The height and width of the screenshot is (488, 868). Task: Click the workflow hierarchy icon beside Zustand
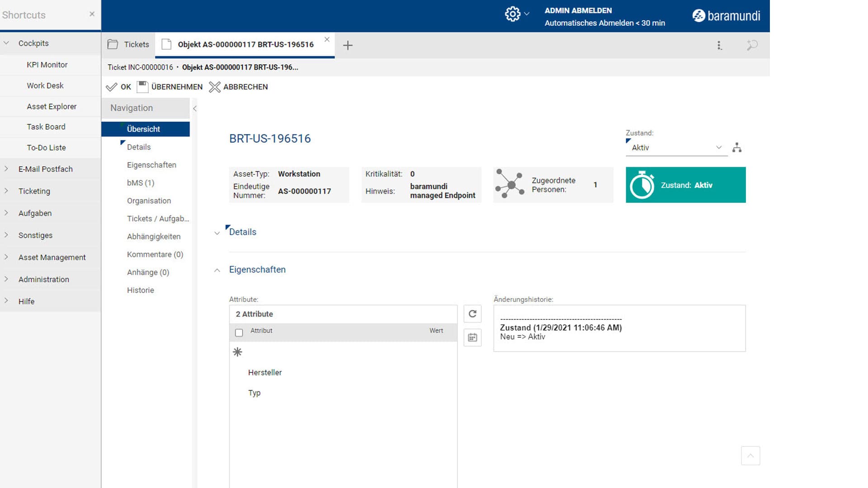(x=737, y=147)
